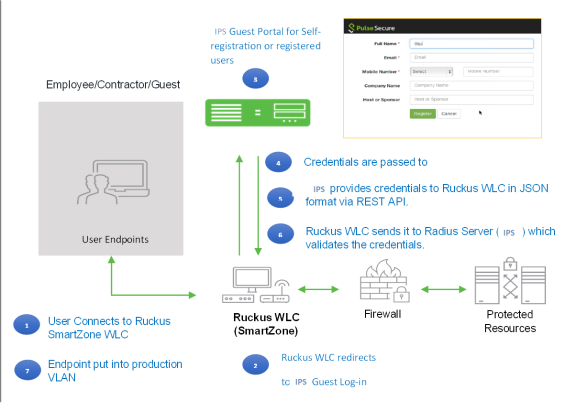
Task: Click the 'Company Name' form label
Action: point(382,86)
